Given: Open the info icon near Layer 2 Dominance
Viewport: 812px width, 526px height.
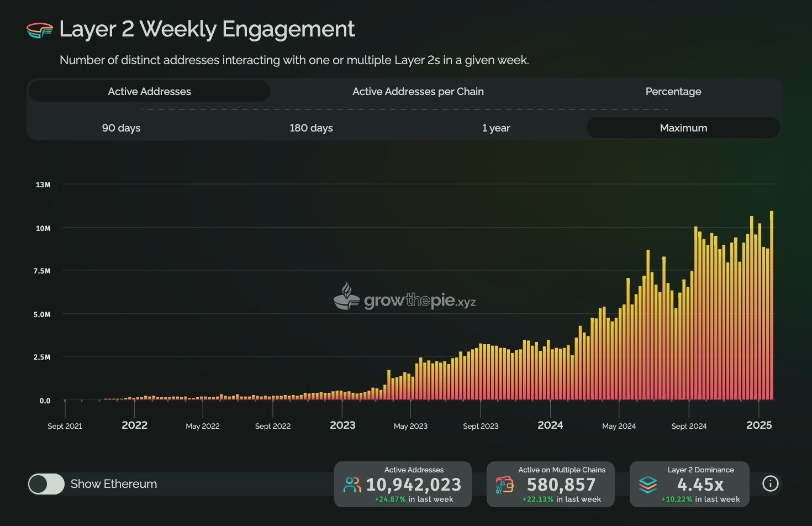Looking at the screenshot, I should tap(770, 483).
